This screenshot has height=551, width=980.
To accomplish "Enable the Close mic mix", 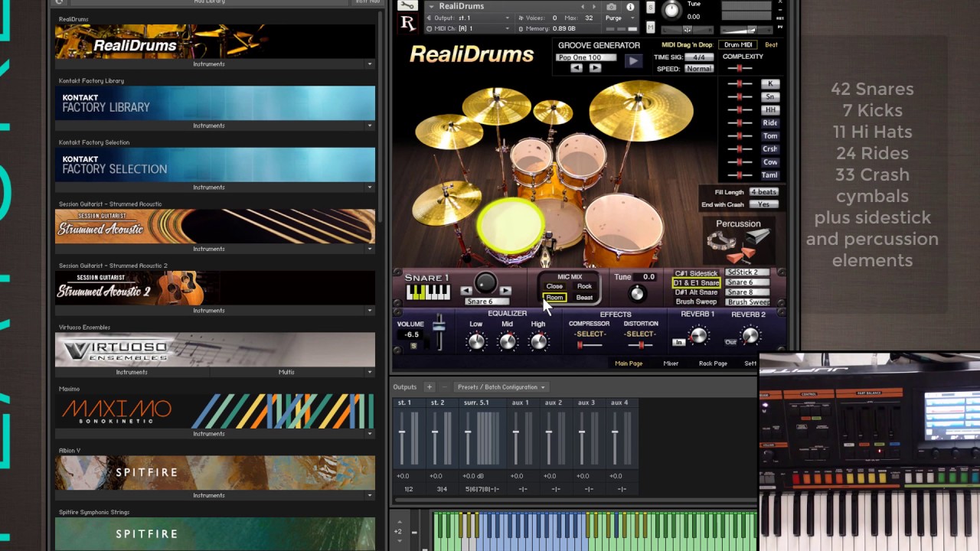I will (554, 286).
